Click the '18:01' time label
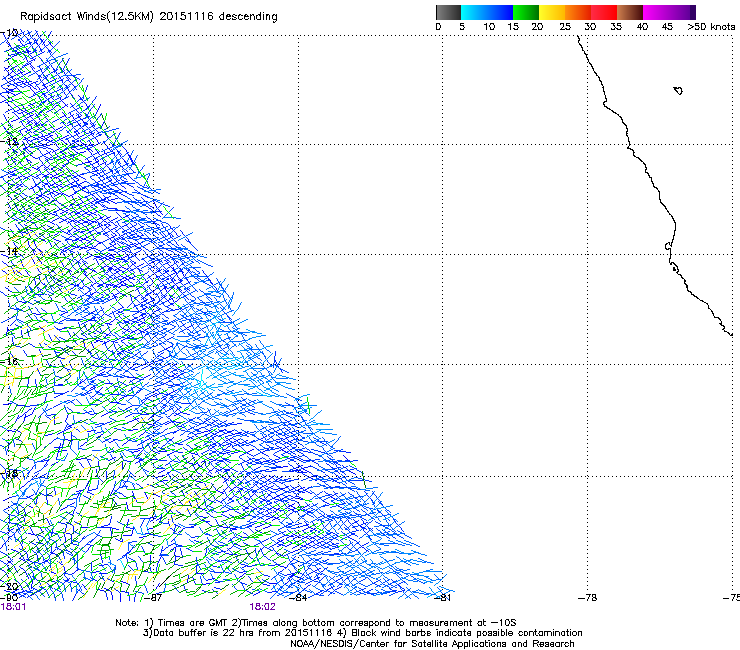The width and height of the screenshot is (740, 650). click(x=13, y=607)
